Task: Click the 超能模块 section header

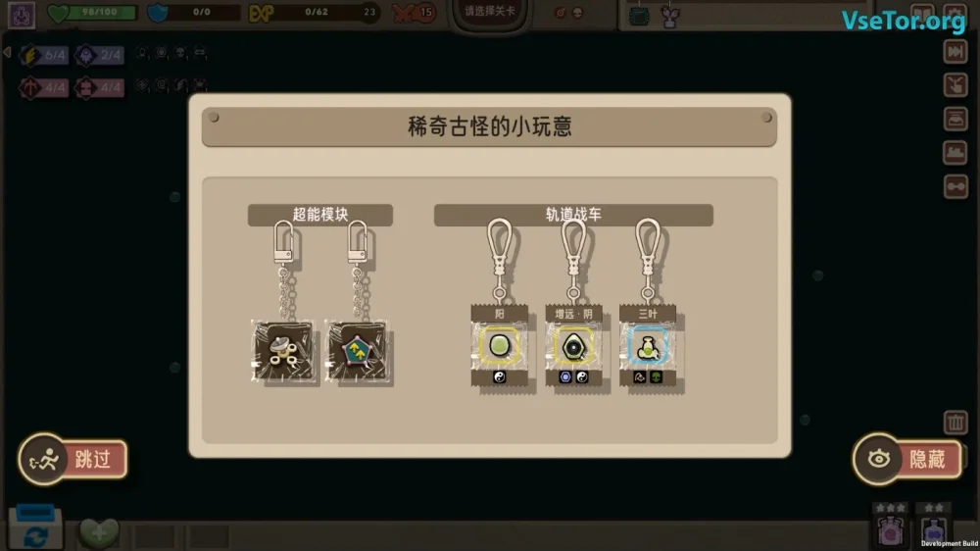Action: (320, 215)
